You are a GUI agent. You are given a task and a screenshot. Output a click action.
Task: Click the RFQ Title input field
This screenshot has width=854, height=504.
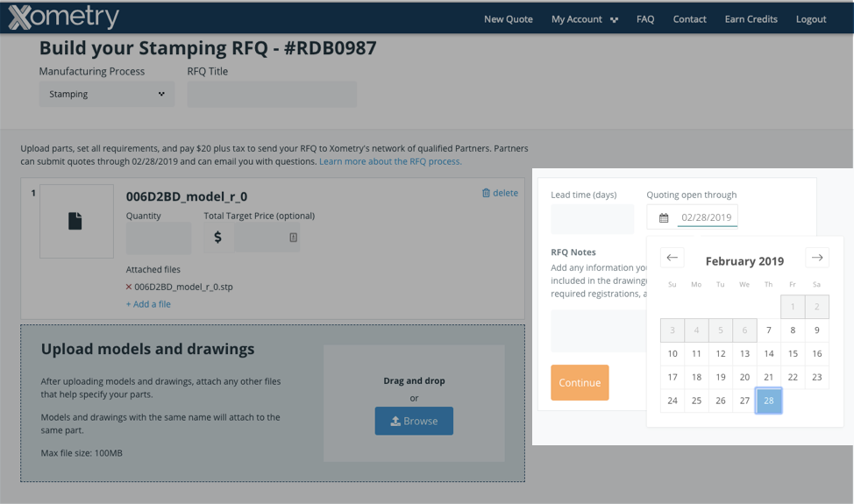point(272,94)
